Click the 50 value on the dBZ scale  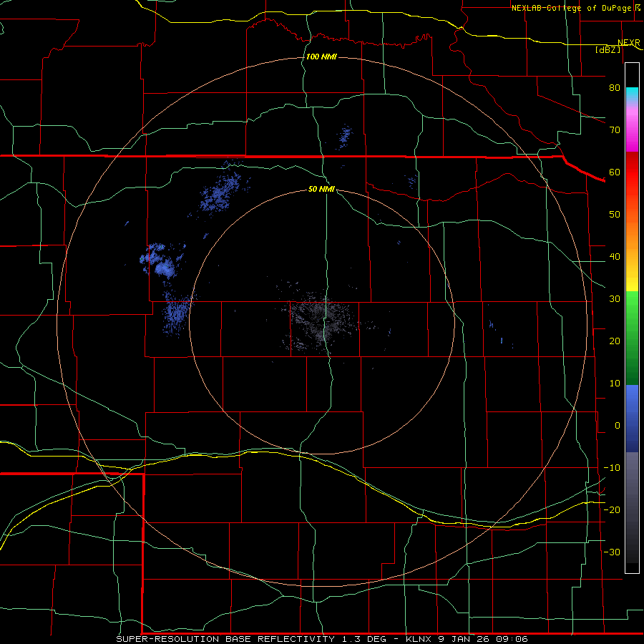[615, 215]
